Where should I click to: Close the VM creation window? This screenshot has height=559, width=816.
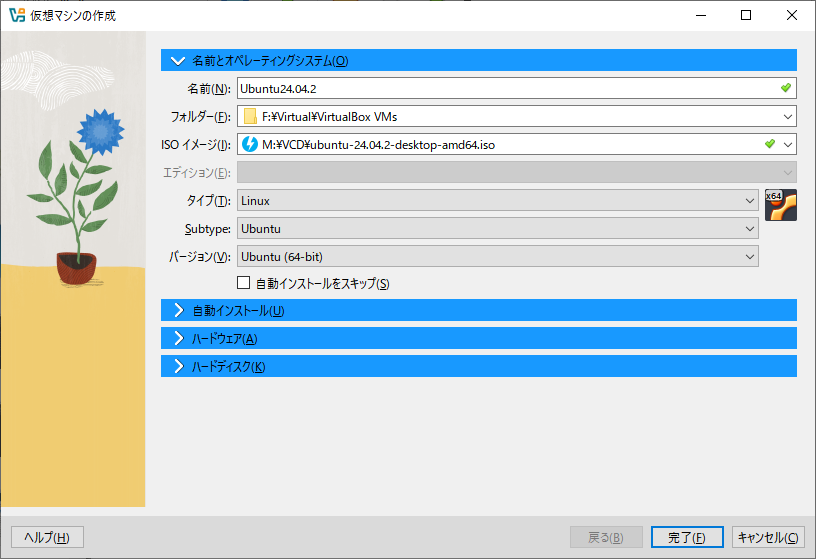[x=792, y=15]
